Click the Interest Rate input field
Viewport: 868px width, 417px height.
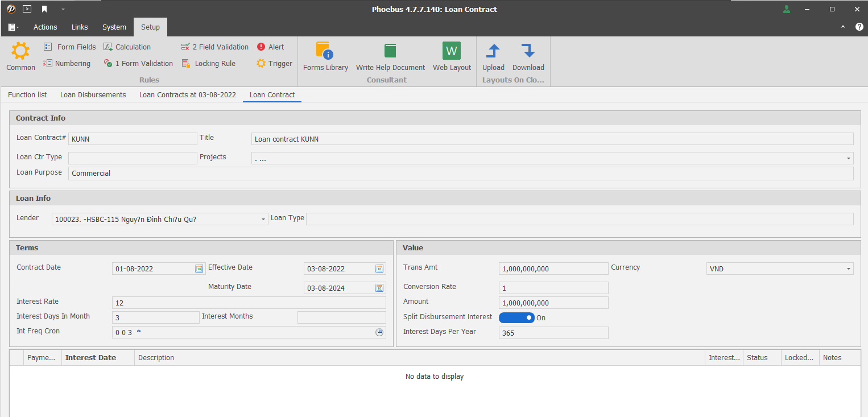tap(249, 303)
